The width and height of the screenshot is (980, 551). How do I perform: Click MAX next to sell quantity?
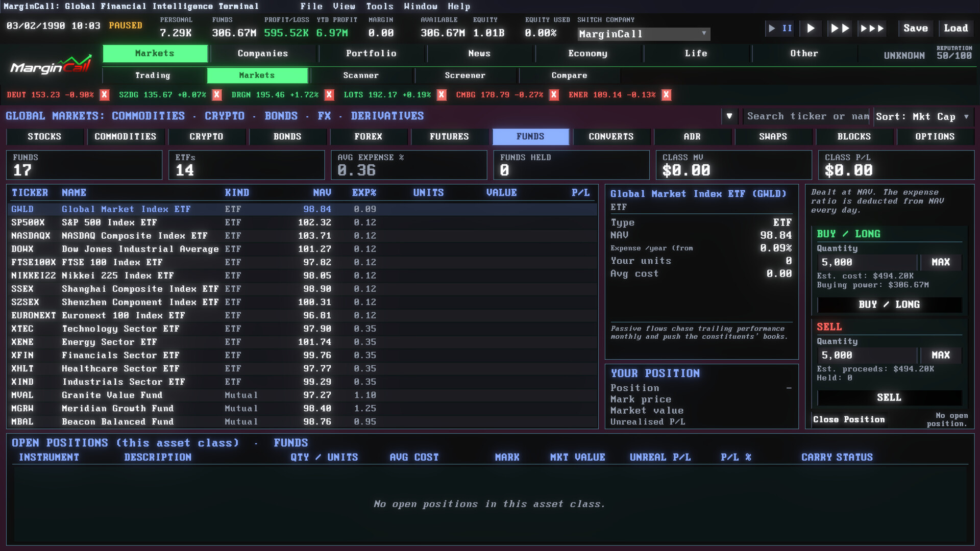tap(941, 355)
